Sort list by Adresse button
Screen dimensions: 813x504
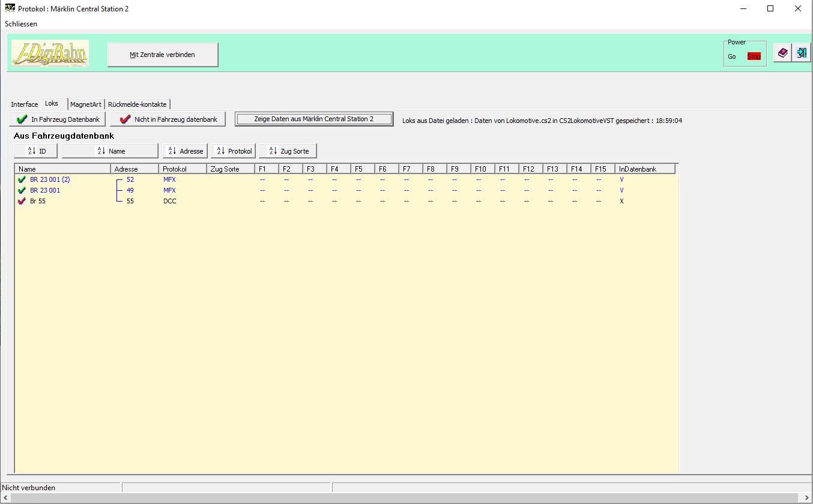point(185,151)
